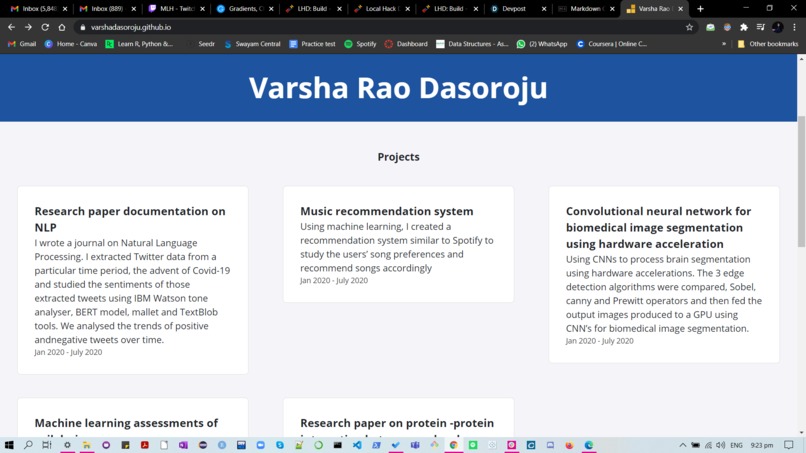Open Firefox from the taskbar
Image resolution: width=806 pixels, height=453 pixels.
tap(569, 445)
